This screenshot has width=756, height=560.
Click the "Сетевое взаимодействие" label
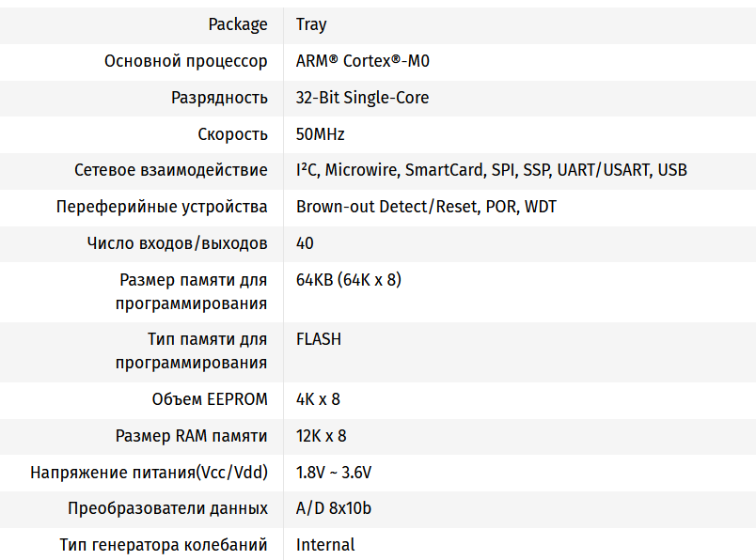[171, 170]
